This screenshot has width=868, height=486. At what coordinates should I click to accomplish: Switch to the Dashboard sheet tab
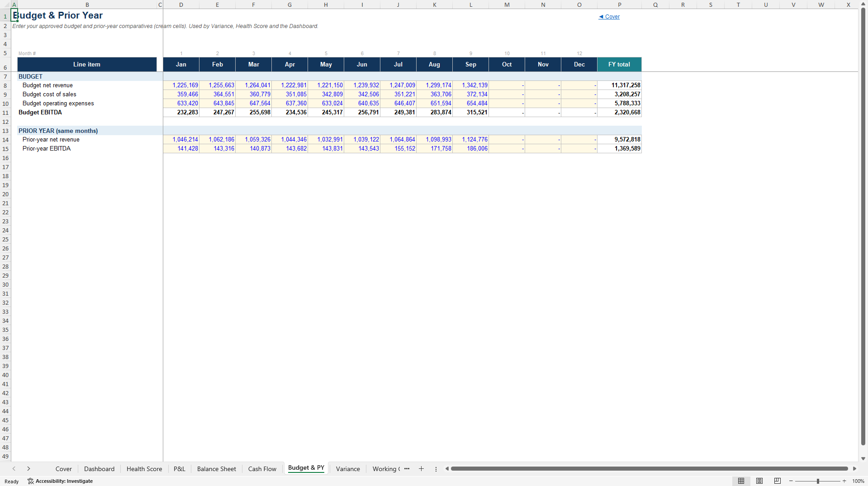99,469
